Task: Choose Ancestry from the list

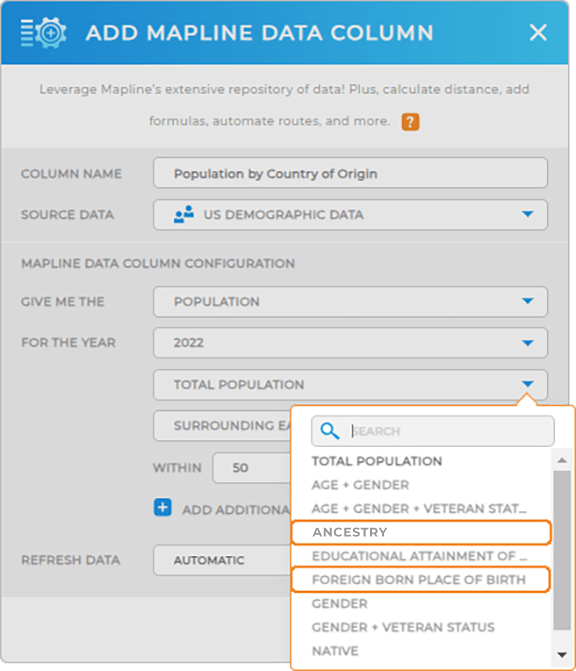Action: pyautogui.click(x=421, y=532)
